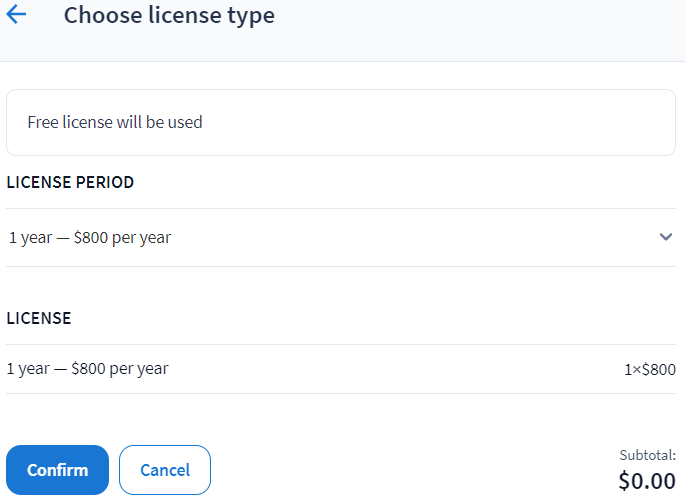The width and height of the screenshot is (686, 503).
Task: Click the 'Free license will be used' notice
Action: pos(115,123)
